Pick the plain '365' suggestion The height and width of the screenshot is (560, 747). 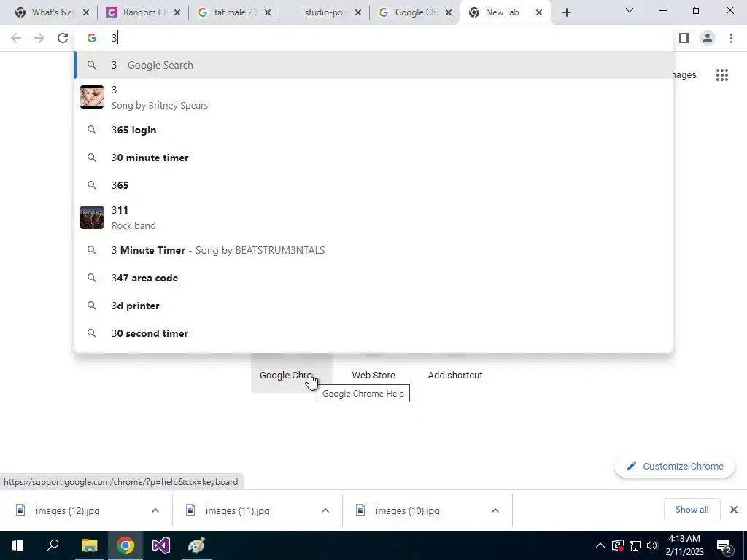(373, 185)
